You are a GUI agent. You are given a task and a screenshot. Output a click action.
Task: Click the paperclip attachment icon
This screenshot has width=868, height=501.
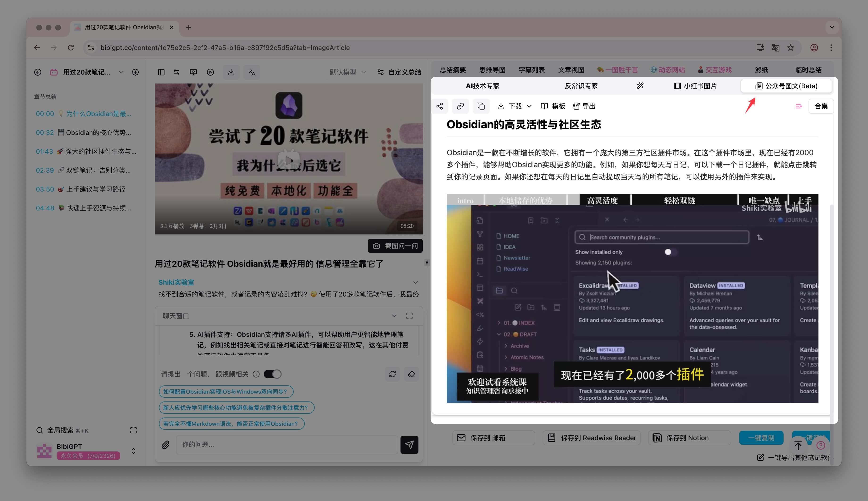[x=166, y=445]
